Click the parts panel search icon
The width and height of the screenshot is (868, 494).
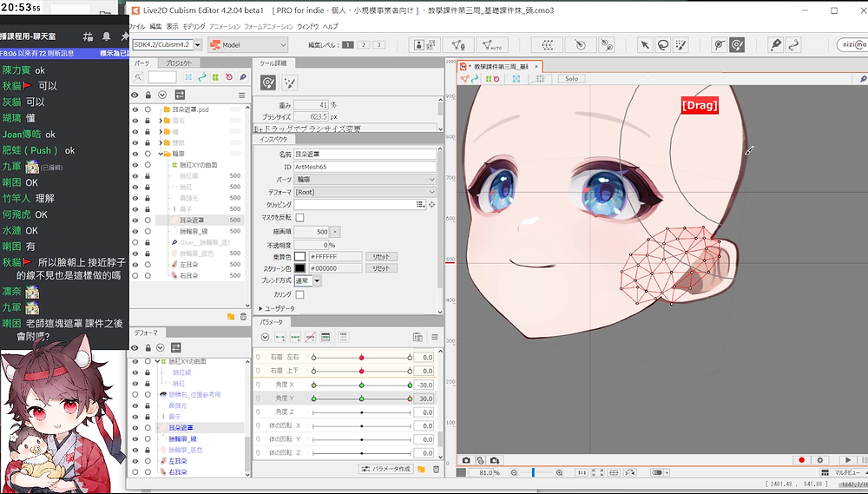[138, 77]
